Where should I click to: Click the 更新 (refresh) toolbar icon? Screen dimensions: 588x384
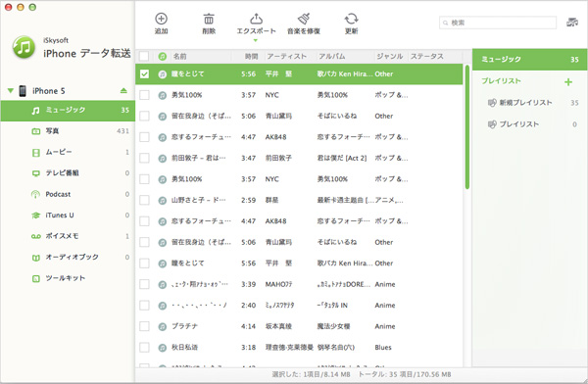351,19
